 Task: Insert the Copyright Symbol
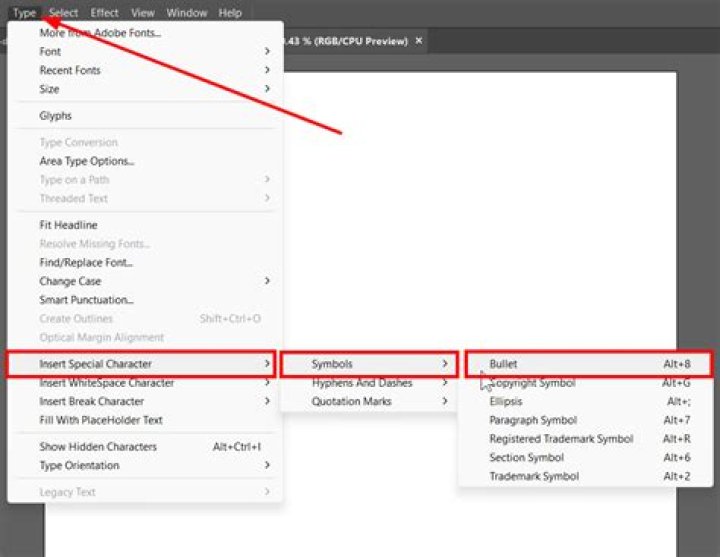point(588,383)
